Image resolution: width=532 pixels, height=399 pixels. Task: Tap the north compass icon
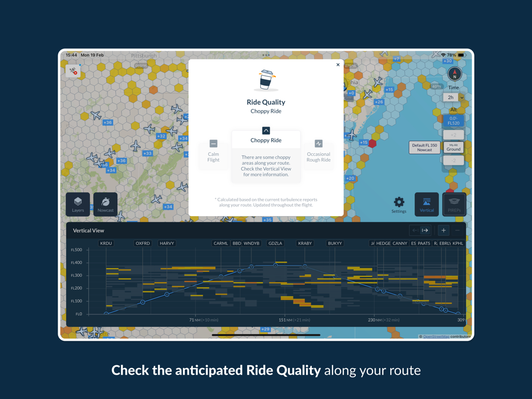(455, 74)
